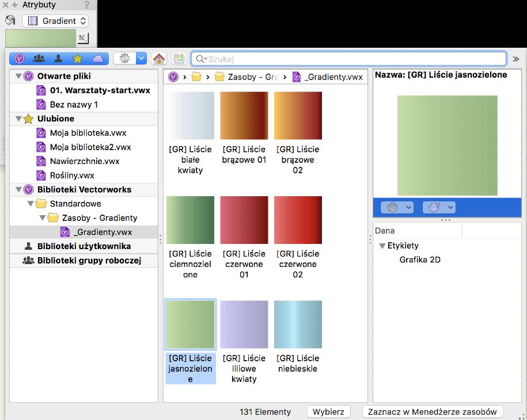Open the Gradient fill type dropdown
527x420 pixels.
coord(55,21)
